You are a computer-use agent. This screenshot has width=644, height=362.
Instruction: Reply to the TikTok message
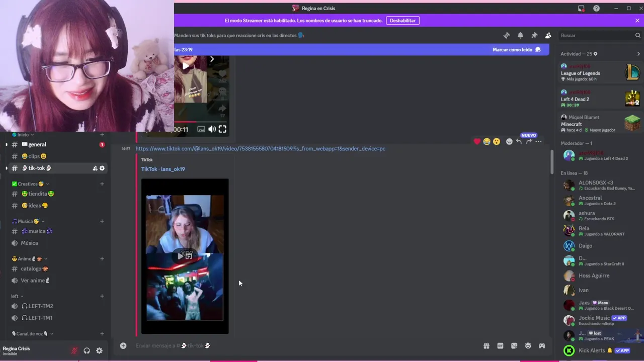coord(519,142)
